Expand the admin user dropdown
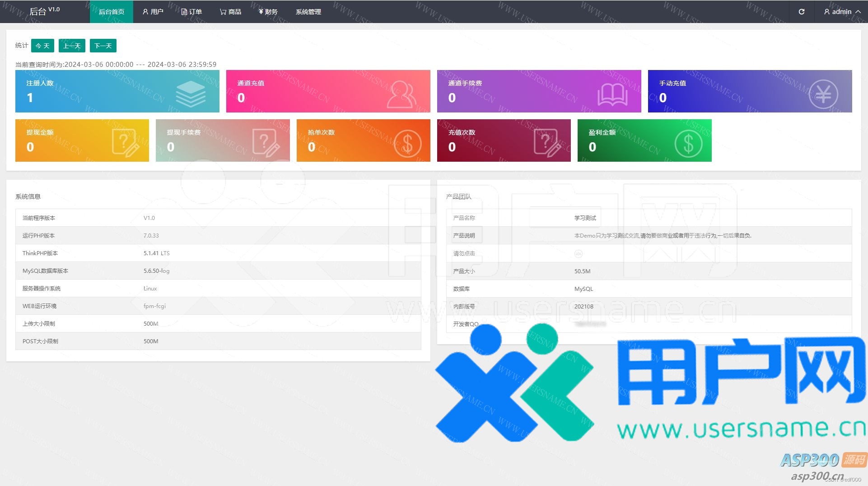Image resolution: width=868 pixels, height=486 pixels. tap(842, 12)
